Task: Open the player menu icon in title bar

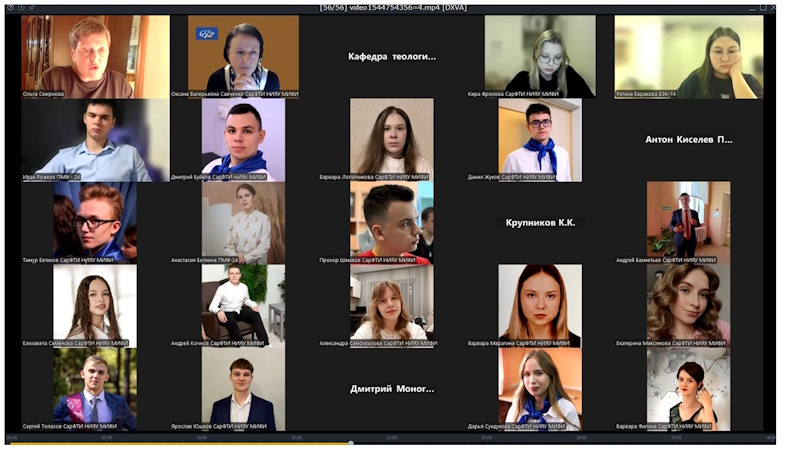Action: (8, 7)
